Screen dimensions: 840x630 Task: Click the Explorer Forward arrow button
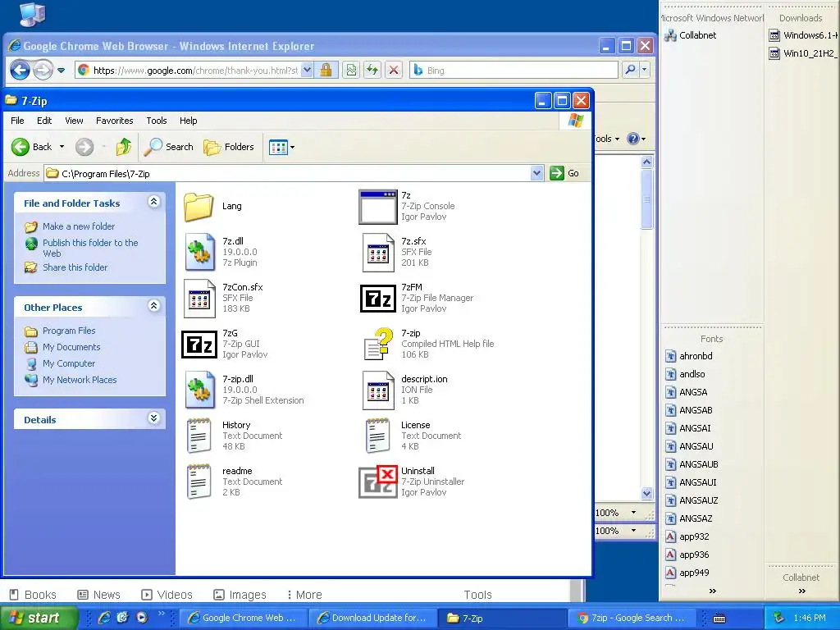pyautogui.click(x=84, y=147)
